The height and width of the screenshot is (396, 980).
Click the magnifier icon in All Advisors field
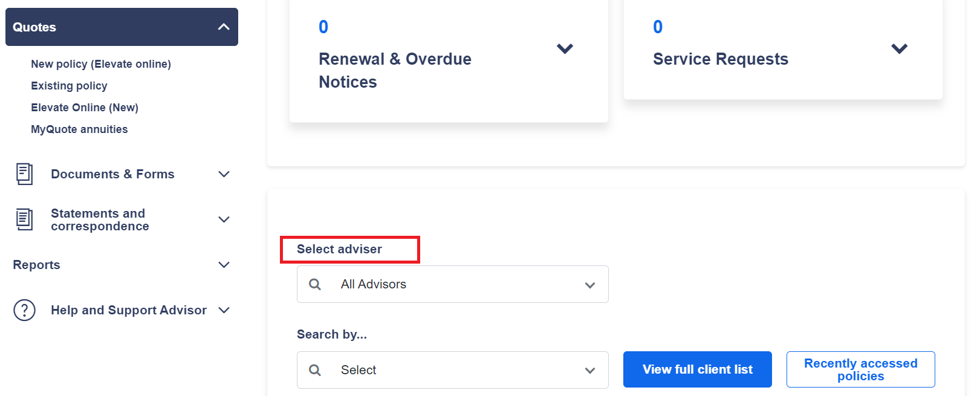315,284
